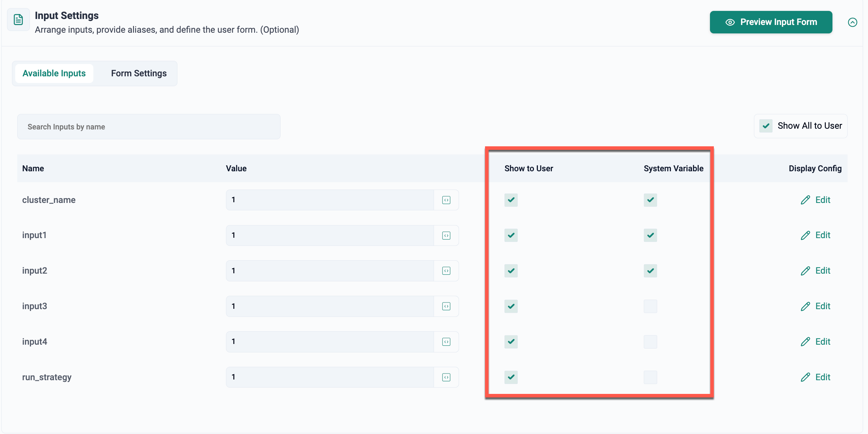
Task: Focus the Search Inputs by name field
Action: coord(149,127)
